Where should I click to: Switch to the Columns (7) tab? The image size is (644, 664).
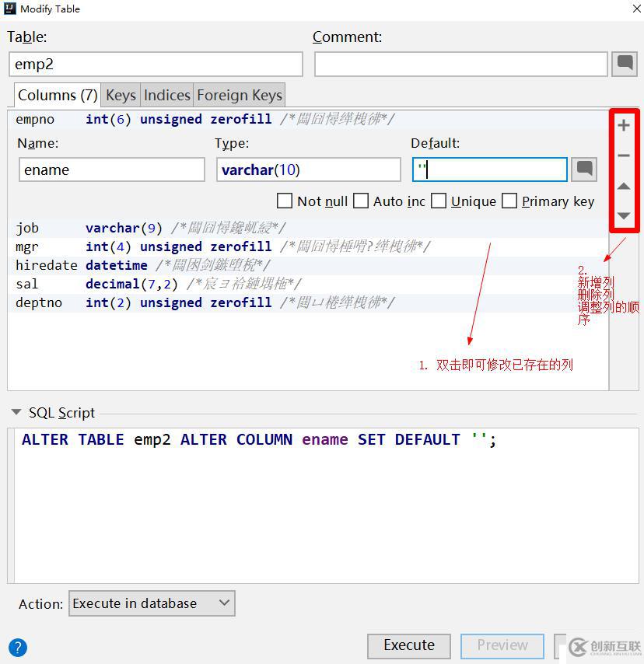coord(58,95)
